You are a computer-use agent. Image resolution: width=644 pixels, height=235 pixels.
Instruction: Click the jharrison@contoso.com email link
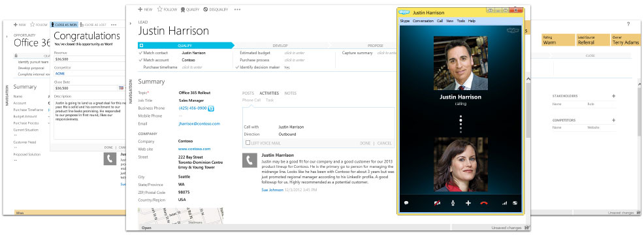pos(199,123)
